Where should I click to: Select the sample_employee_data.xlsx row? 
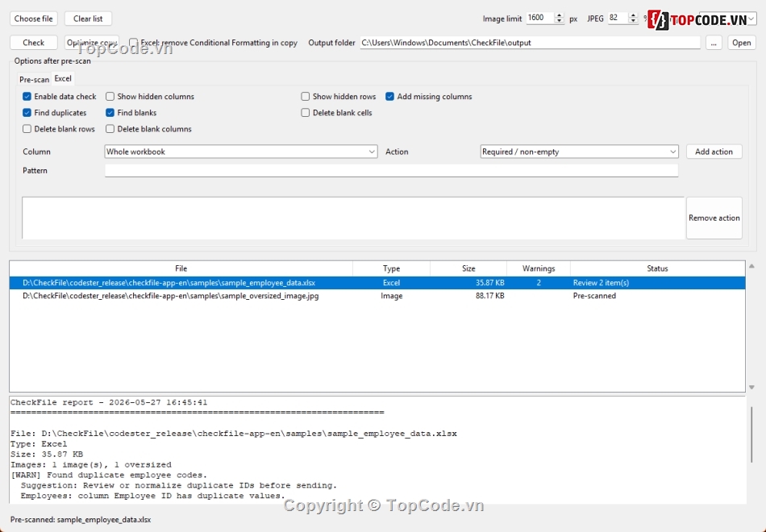point(377,282)
